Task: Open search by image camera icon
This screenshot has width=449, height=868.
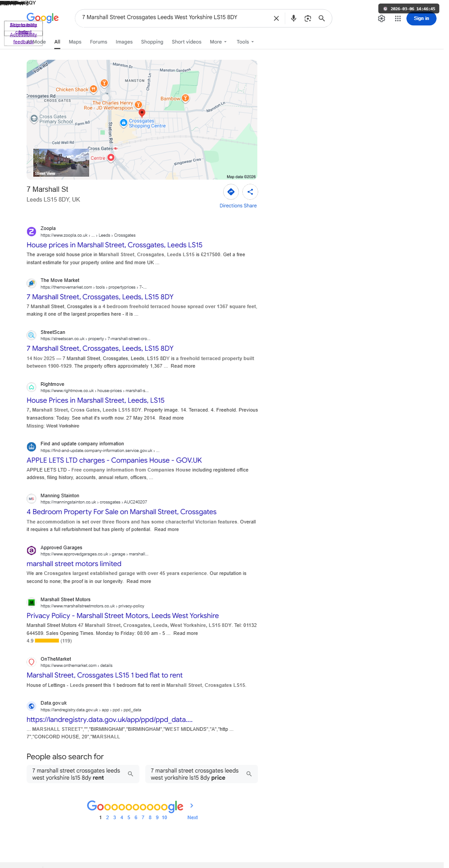Action: pyautogui.click(x=307, y=19)
